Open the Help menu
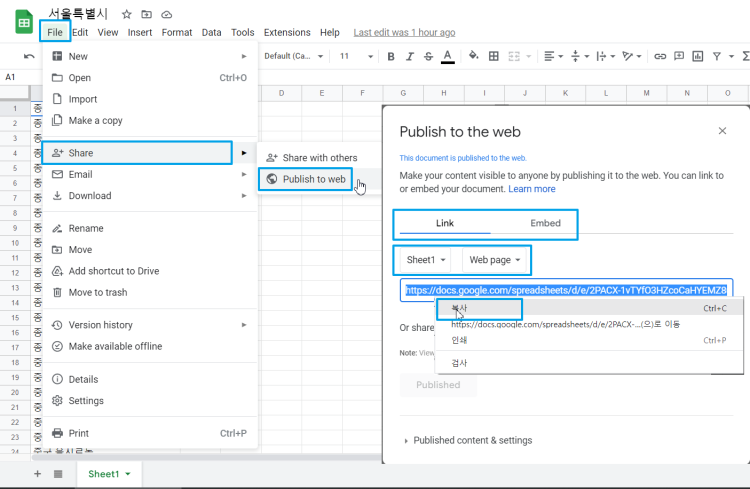 click(x=330, y=32)
